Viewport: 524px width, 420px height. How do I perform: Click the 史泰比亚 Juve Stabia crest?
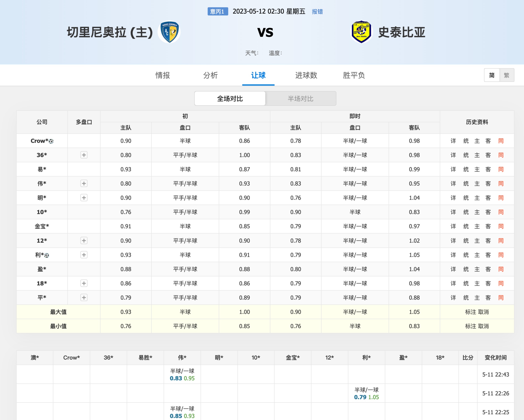pyautogui.click(x=361, y=32)
